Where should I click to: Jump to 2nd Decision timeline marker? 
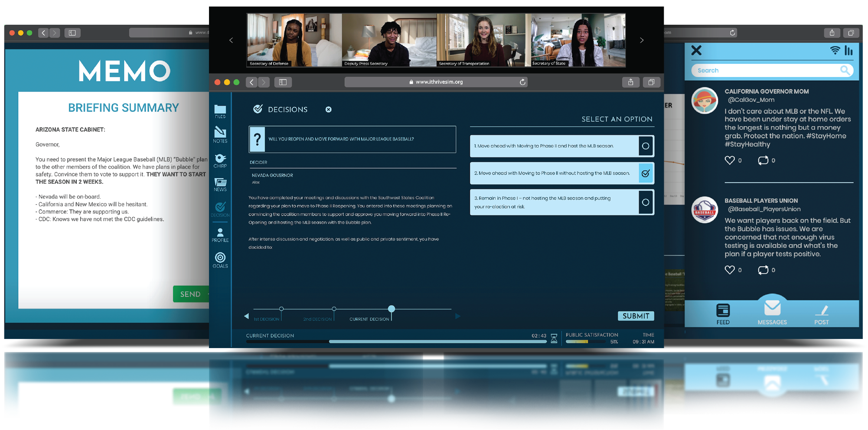334,309
